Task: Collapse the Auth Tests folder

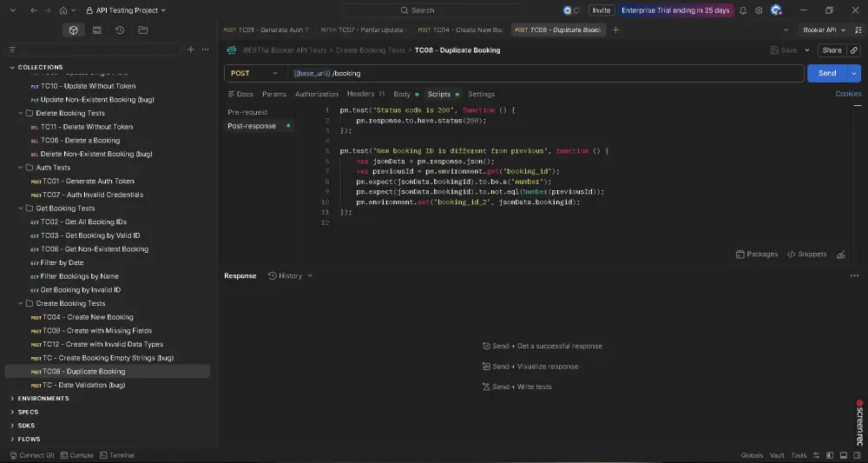Action: (21, 168)
